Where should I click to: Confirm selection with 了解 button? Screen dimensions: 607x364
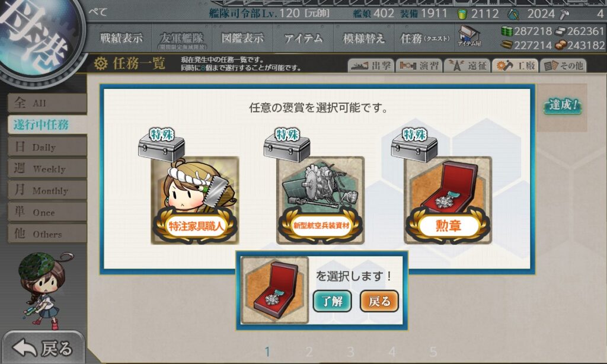[332, 301]
